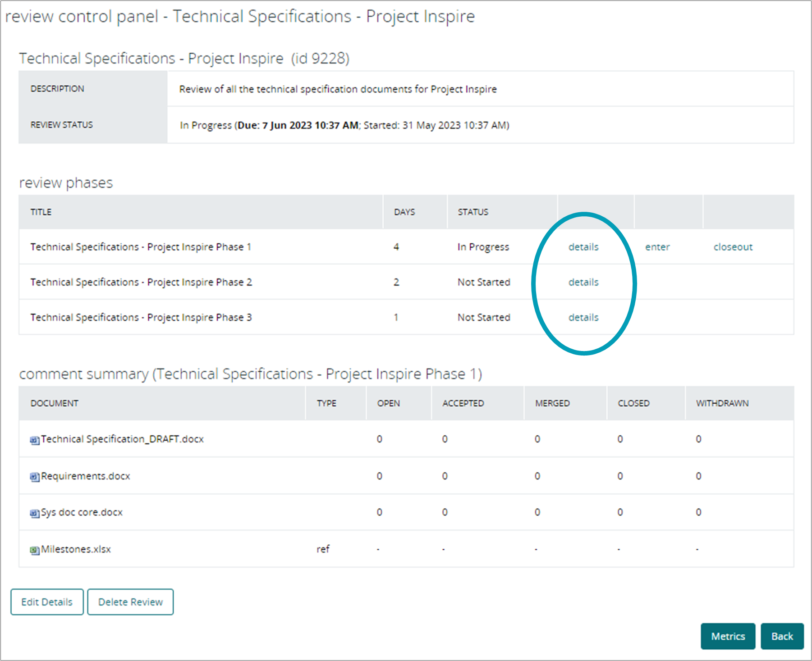Click the 'ref' type of Milestones.xlsx
812x661 pixels.
pos(323,549)
